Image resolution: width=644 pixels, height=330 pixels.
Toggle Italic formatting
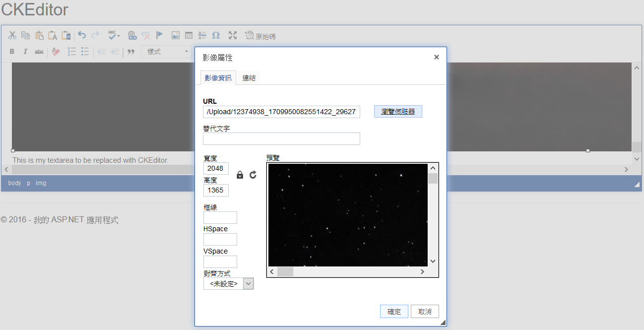pyautogui.click(x=25, y=52)
